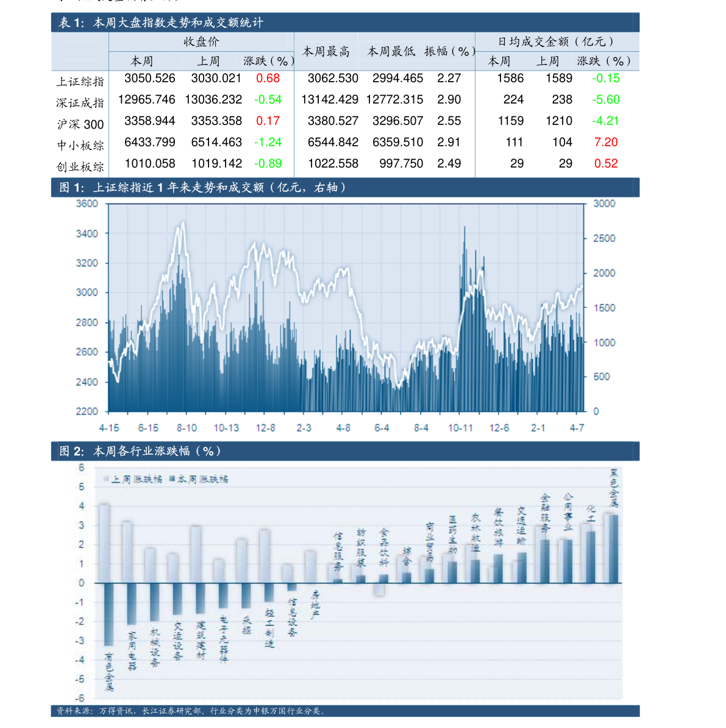Click the 3000 right axis label
Image resolution: width=726 pixels, height=728 pixels.
(x=604, y=204)
